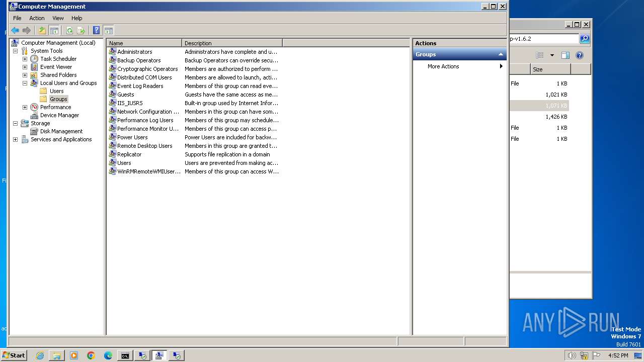Screen dimensions: 644x362
Task: Select Event Viewer in the tree
Action: coord(56,67)
